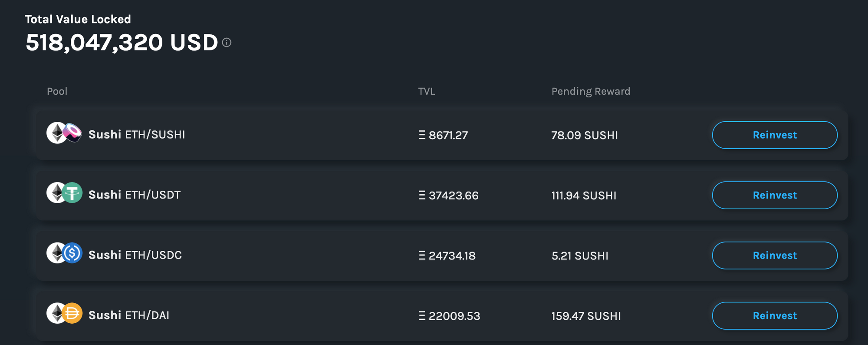Click the blue USDC coin icon
The width and height of the screenshot is (868, 345).
click(72, 253)
